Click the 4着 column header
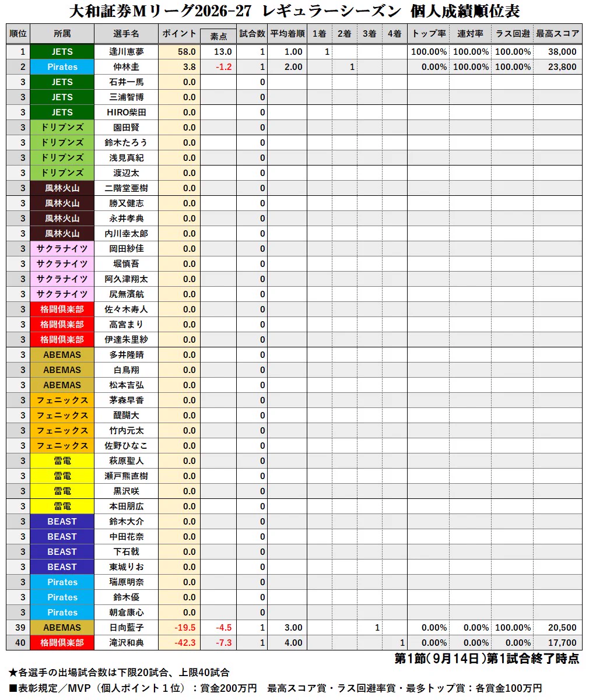Image resolution: width=589 pixels, height=700 pixels. click(395, 34)
